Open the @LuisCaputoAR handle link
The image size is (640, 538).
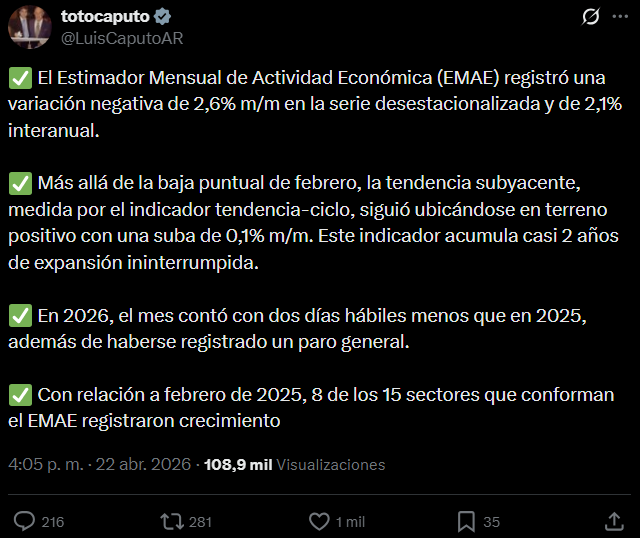pyautogui.click(x=122, y=38)
